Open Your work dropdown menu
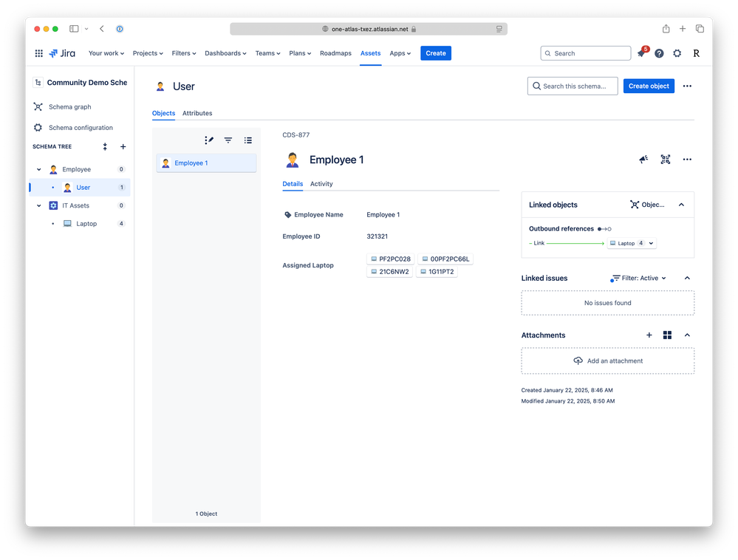738x560 pixels. point(106,53)
